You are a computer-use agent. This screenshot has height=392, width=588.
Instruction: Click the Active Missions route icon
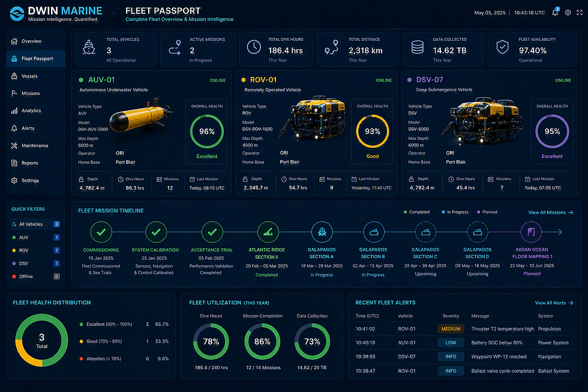coord(175,47)
